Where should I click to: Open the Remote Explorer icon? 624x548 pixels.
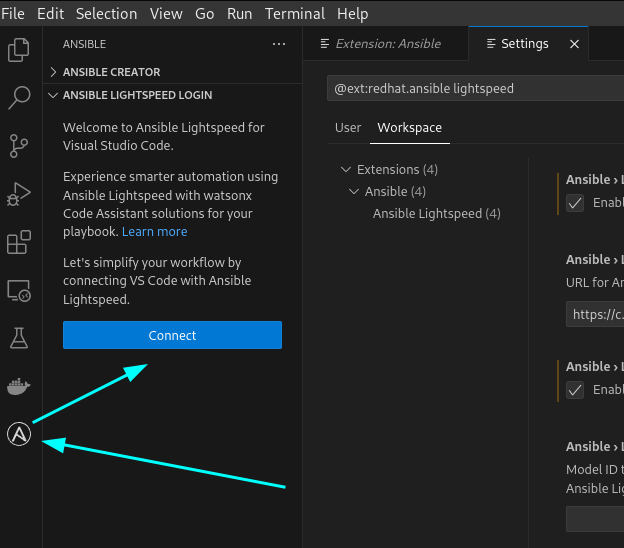(19, 291)
